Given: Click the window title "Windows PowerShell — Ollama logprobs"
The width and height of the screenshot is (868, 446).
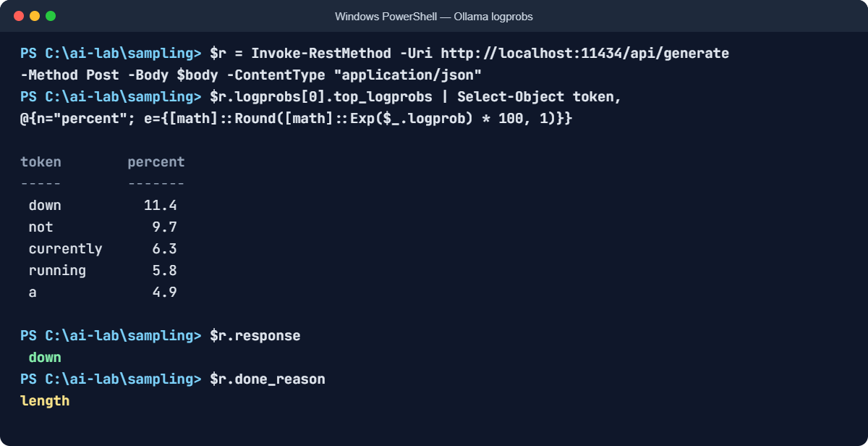Looking at the screenshot, I should coord(434,16).
